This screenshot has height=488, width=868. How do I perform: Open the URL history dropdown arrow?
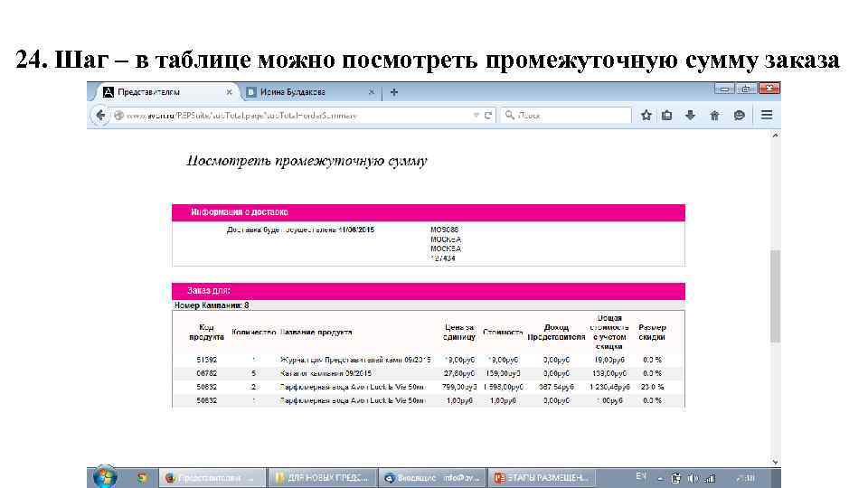[x=476, y=115]
